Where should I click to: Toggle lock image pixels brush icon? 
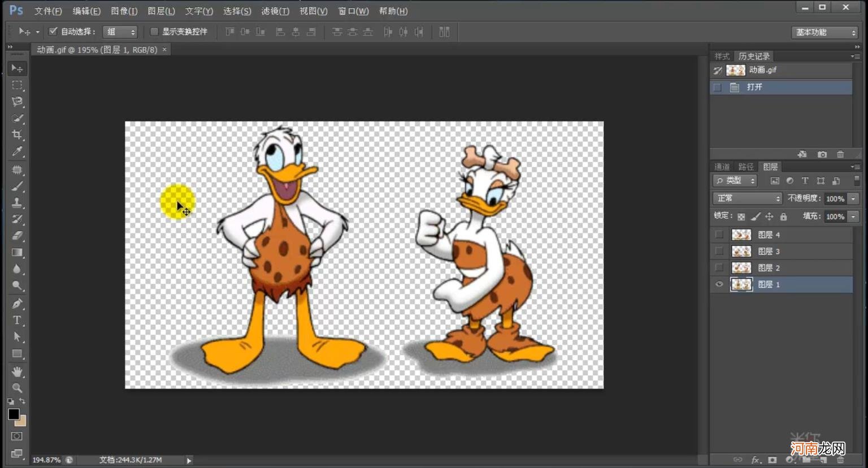tap(756, 216)
